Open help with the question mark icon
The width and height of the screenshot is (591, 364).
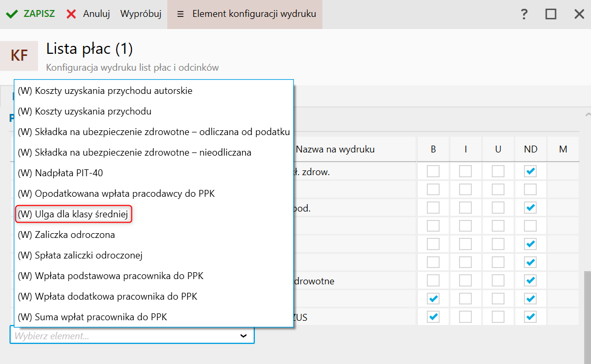coord(524,14)
